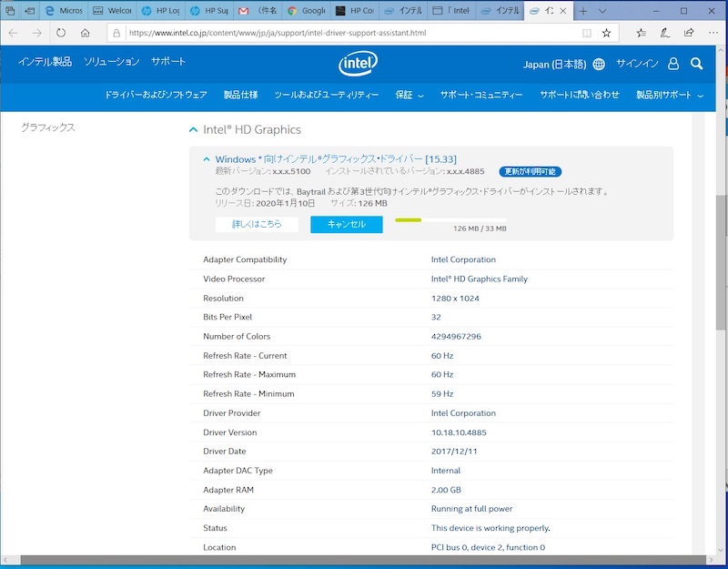Click the キャンセル button
728x569 pixels.
[x=347, y=224]
